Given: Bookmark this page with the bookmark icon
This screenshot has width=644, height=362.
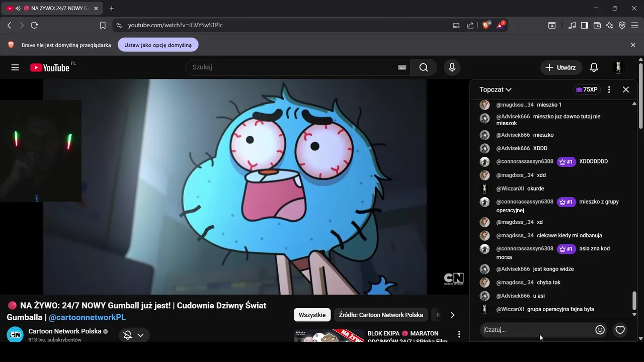Looking at the screenshot, I should coord(103,25).
